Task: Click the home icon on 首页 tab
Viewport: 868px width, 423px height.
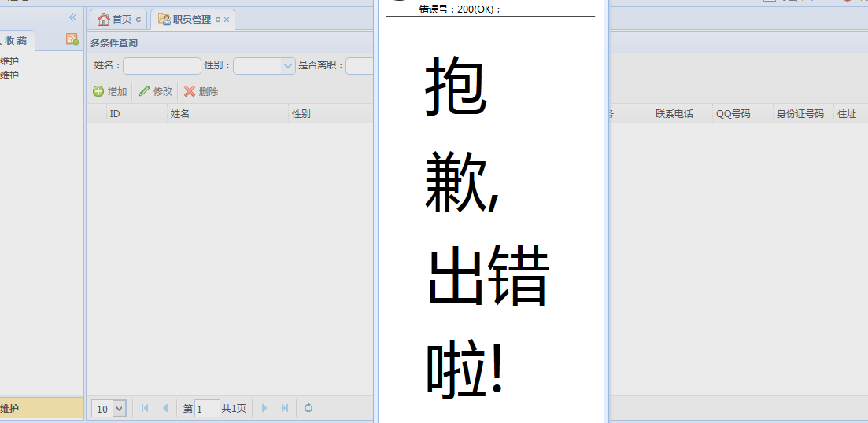Action: point(104,20)
